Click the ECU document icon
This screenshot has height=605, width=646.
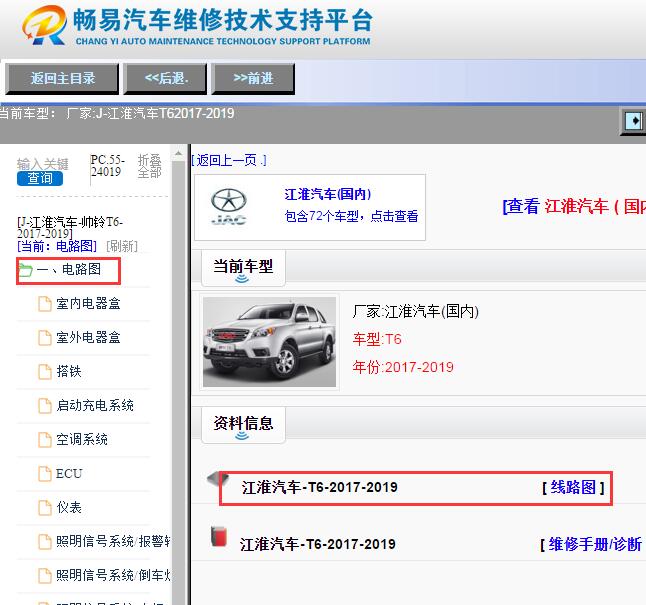click(44, 474)
